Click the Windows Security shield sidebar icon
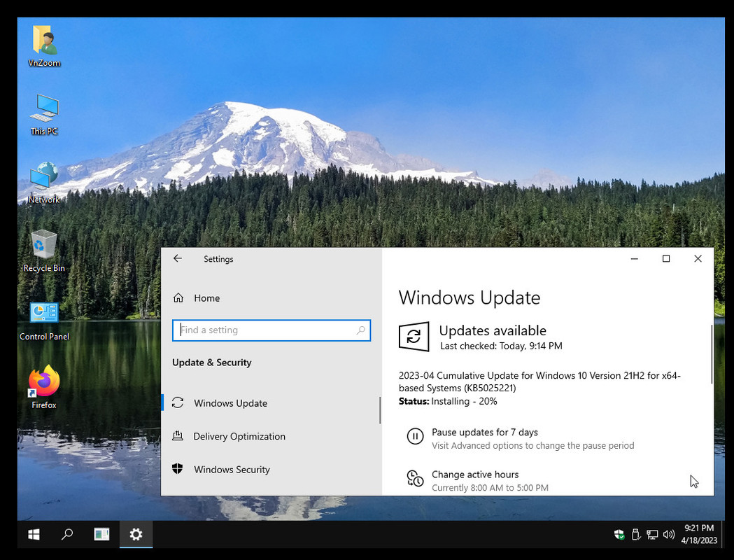This screenshot has height=560, width=734. point(178,469)
